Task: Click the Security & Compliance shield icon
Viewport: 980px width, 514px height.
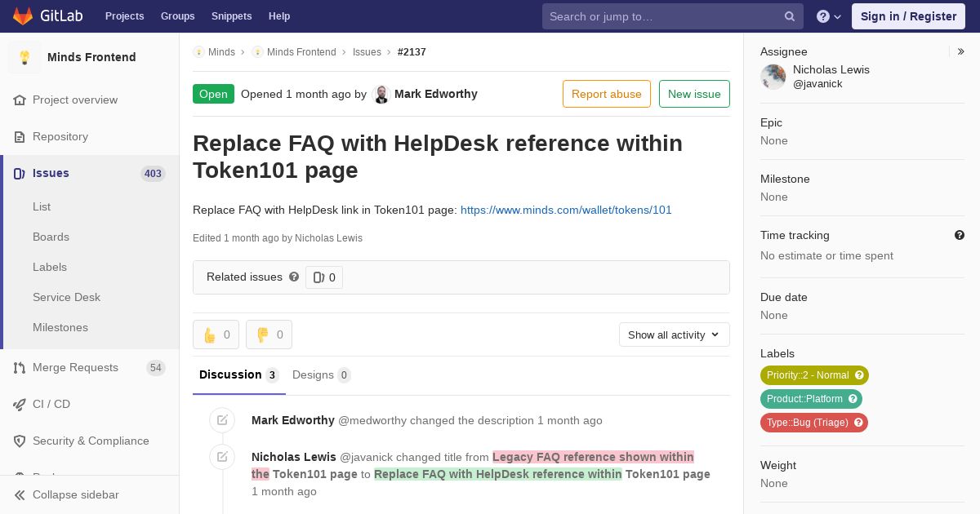Action: pos(20,441)
